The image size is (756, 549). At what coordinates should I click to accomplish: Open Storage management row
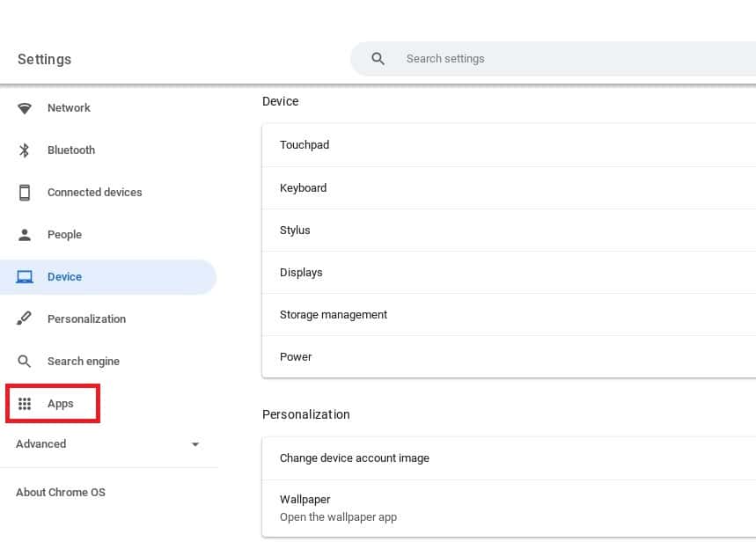click(x=509, y=315)
